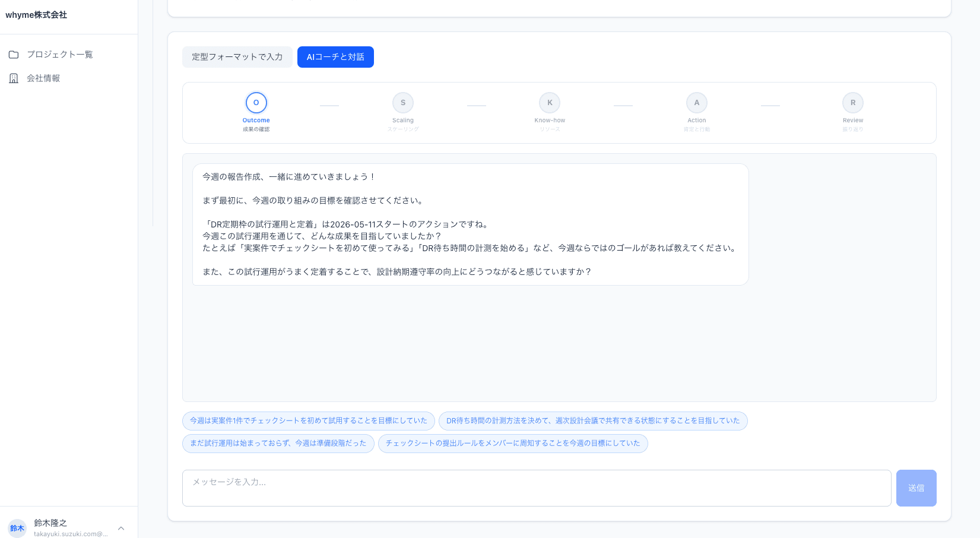Click the 鈴木 avatar circle

tap(17, 528)
